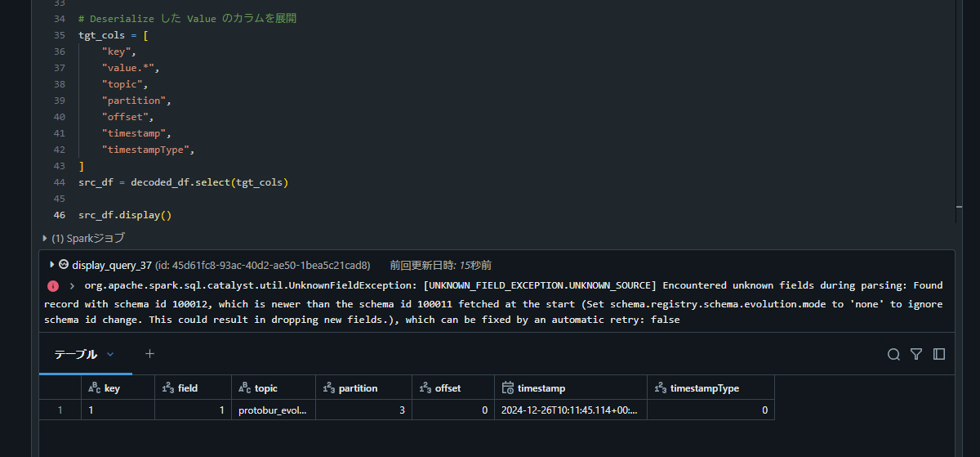The height and width of the screenshot is (457, 980).
Task: Click the numeric type icon beside partition
Action: (x=329, y=388)
